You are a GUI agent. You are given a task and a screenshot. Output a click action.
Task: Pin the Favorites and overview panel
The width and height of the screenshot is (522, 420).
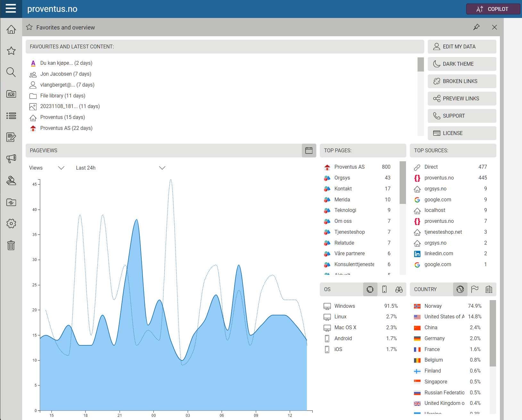pyautogui.click(x=476, y=27)
